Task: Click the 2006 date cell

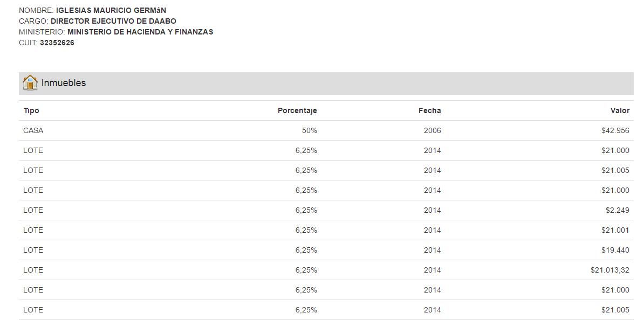Action: (x=432, y=130)
